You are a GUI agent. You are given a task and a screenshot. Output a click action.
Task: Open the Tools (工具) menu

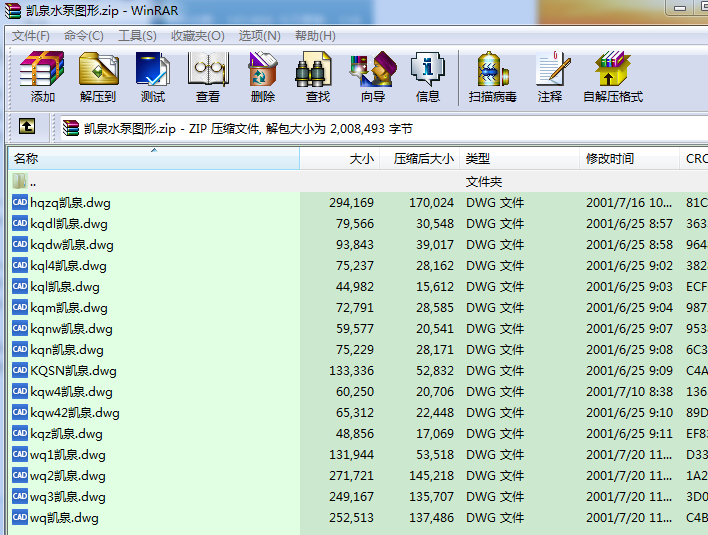[x=137, y=36]
